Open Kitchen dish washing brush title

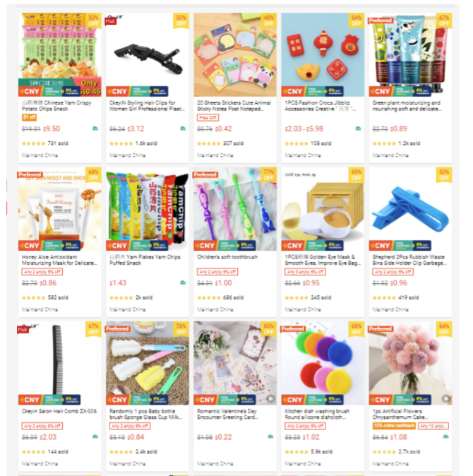317,414
